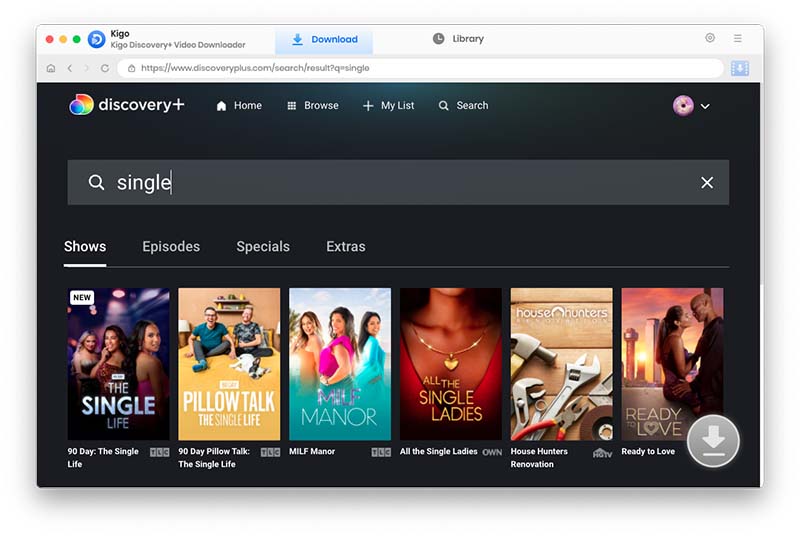Open Search in discovery+ navigation
The image size is (800, 536).
[463, 106]
